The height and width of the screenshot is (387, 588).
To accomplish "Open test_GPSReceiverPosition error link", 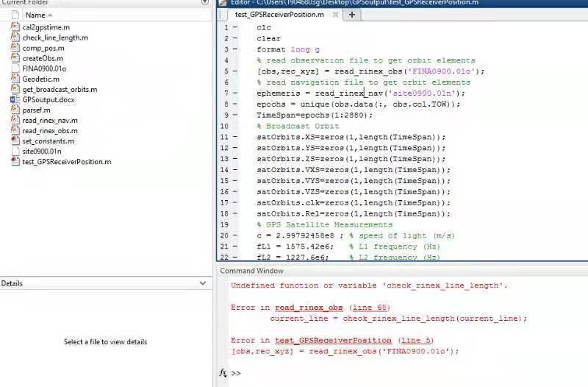I will [334, 340].
